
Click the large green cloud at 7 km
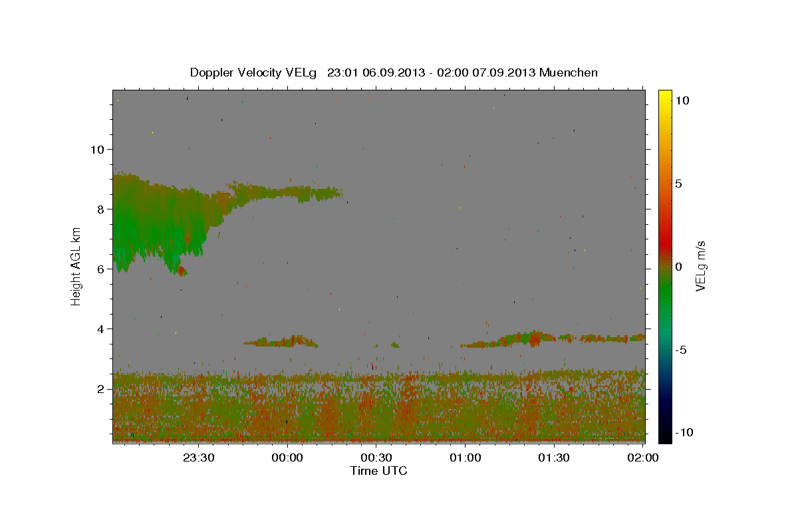(160, 223)
